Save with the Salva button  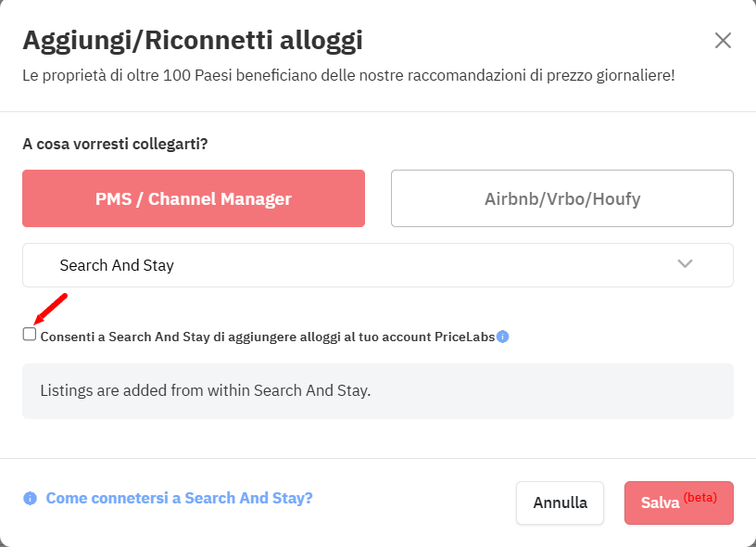(x=679, y=502)
